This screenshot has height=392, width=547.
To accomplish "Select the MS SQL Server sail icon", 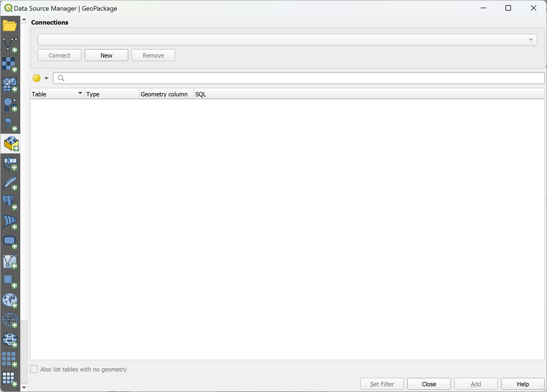I will pos(10,222).
